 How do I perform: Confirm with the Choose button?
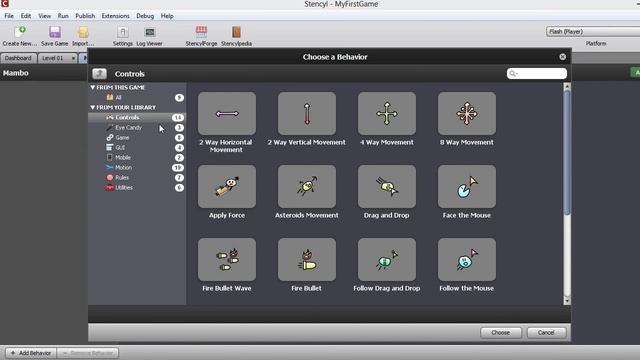pyautogui.click(x=501, y=333)
